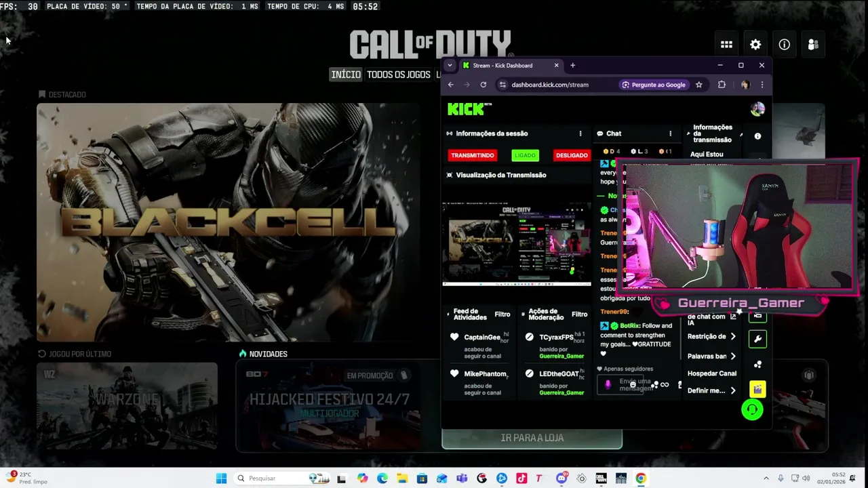Click the TRANSMITINDO status button
The image size is (868, 488).
[x=473, y=155]
